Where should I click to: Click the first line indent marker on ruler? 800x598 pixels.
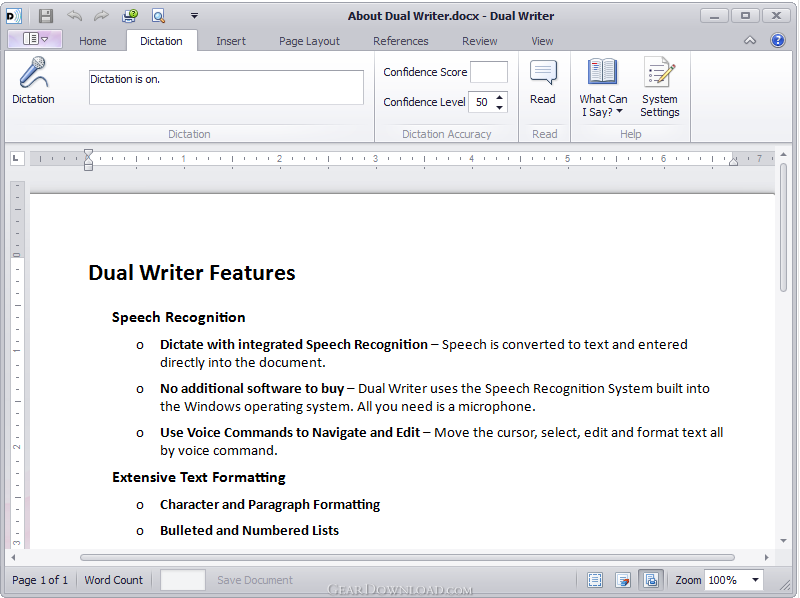88,154
